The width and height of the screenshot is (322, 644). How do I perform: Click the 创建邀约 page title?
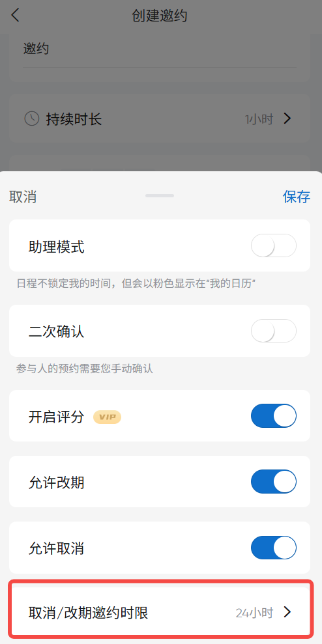[x=160, y=16]
